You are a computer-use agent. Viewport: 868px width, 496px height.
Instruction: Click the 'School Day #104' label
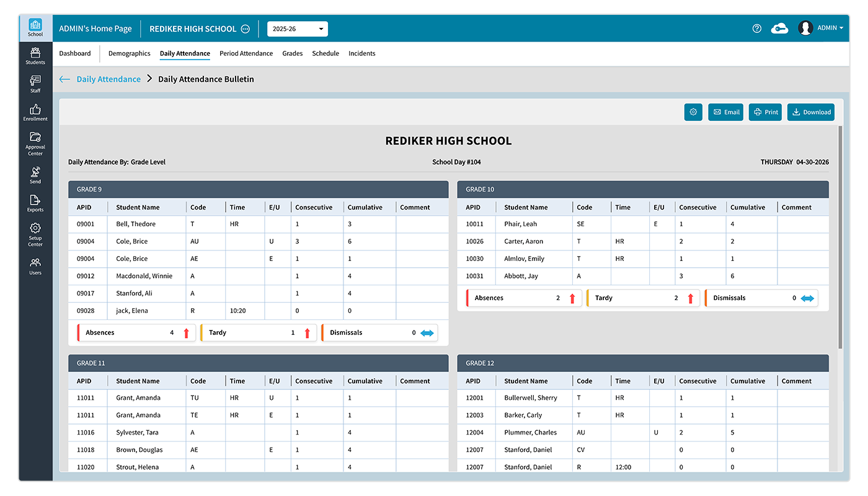tap(456, 162)
